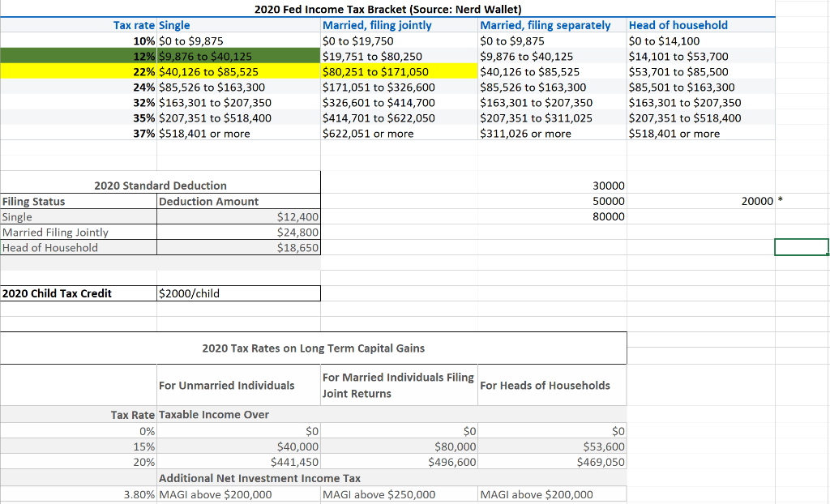The width and height of the screenshot is (830, 504).
Task: Select the $469,050 threshold cell
Action: click(553, 462)
